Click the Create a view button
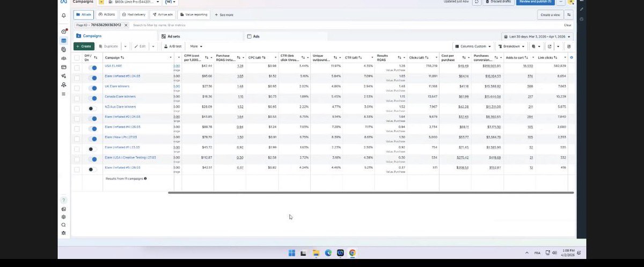 coord(550,15)
